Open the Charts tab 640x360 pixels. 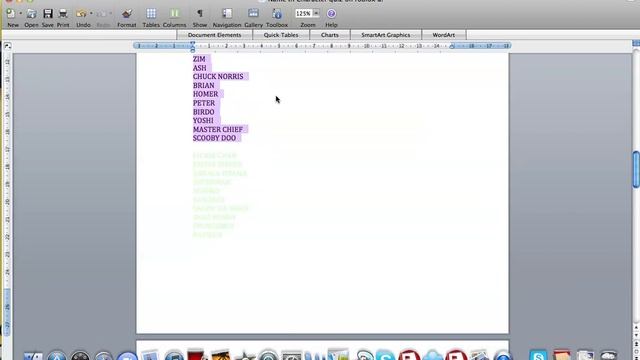pyautogui.click(x=329, y=35)
